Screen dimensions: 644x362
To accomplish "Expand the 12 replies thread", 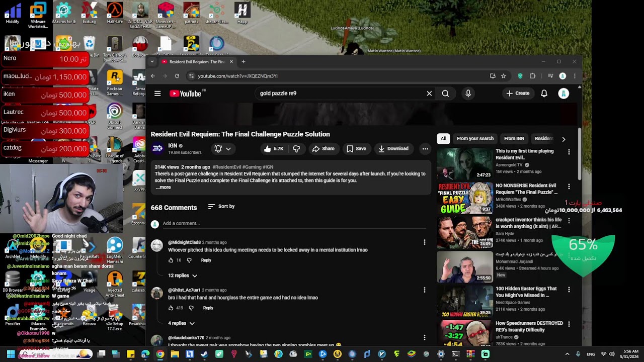I will pyautogui.click(x=183, y=276).
